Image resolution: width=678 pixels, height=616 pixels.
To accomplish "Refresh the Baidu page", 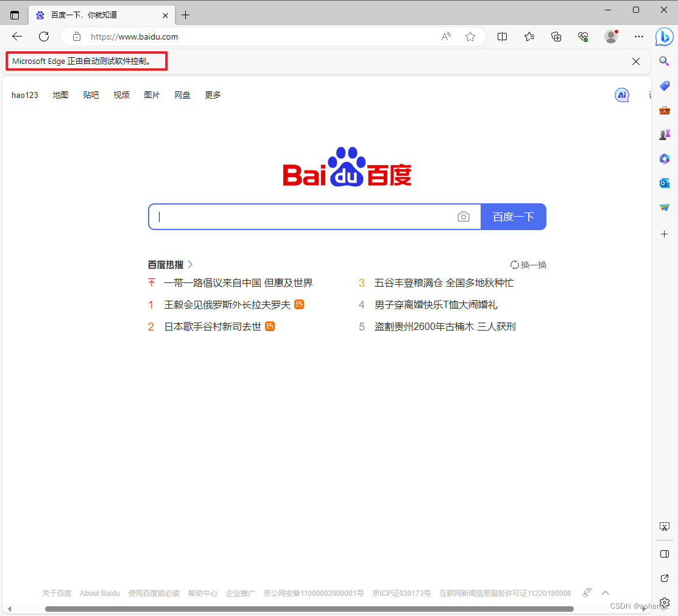I will point(44,37).
